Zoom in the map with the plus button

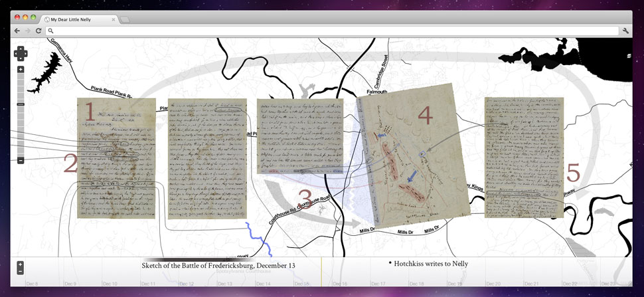tap(21, 69)
